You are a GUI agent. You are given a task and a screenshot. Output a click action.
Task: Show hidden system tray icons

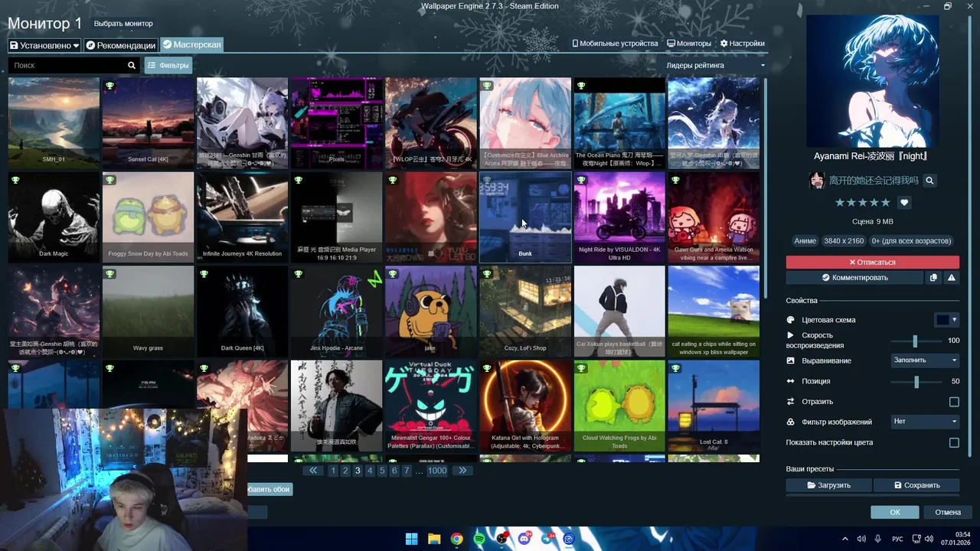point(845,539)
